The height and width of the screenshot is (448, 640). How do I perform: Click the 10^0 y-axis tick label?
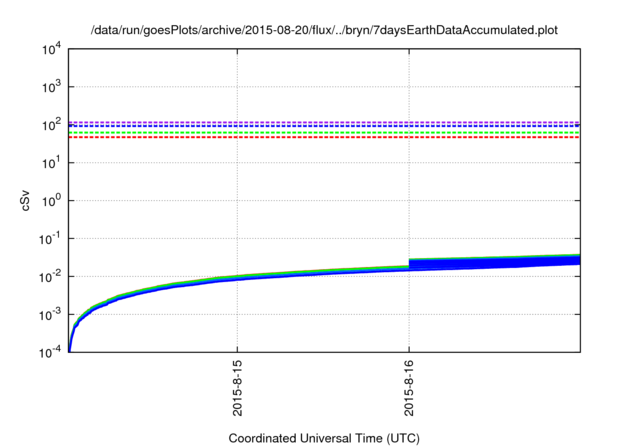click(51, 201)
